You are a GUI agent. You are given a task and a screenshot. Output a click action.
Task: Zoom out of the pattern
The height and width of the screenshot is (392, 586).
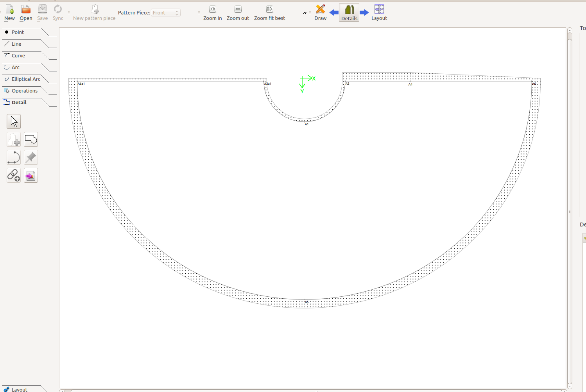[x=238, y=13]
